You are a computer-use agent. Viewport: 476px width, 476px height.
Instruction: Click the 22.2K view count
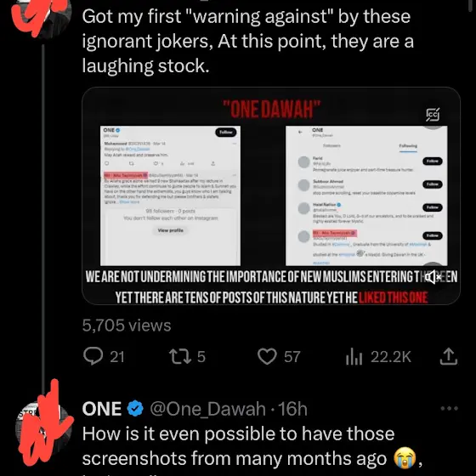(391, 357)
